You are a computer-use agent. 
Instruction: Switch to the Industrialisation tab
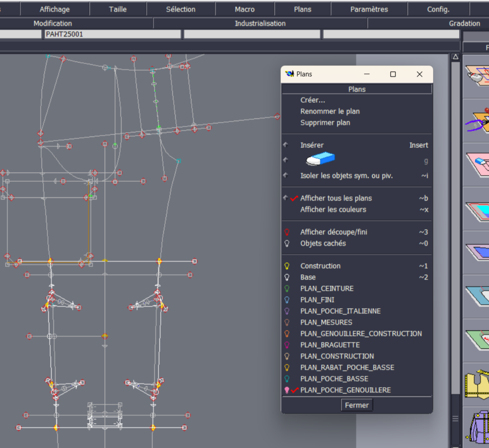[260, 23]
